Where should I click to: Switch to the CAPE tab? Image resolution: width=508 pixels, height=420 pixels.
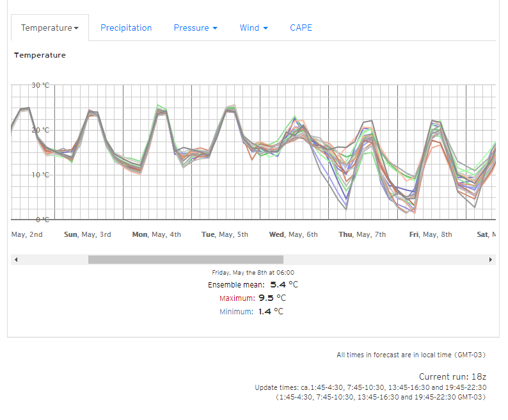tap(301, 28)
